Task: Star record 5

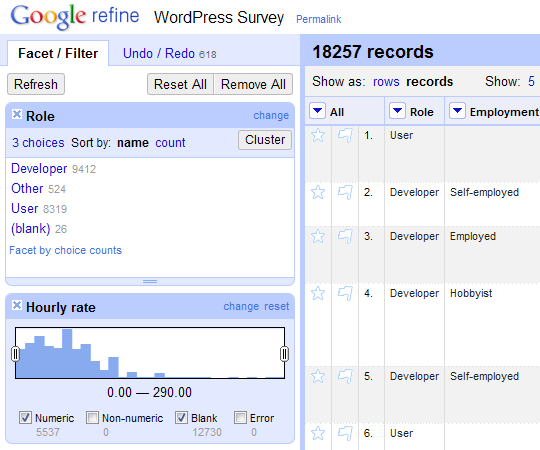Action: click(x=318, y=376)
